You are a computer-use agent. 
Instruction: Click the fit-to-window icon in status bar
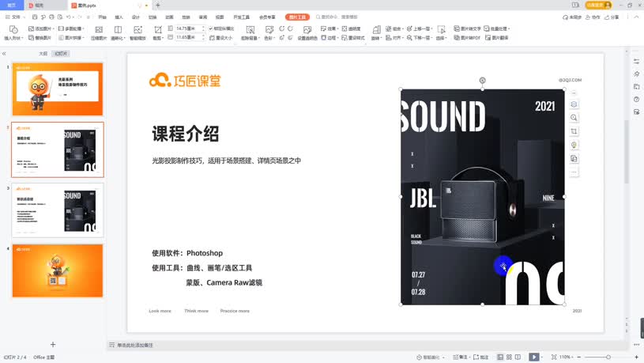tap(554, 357)
